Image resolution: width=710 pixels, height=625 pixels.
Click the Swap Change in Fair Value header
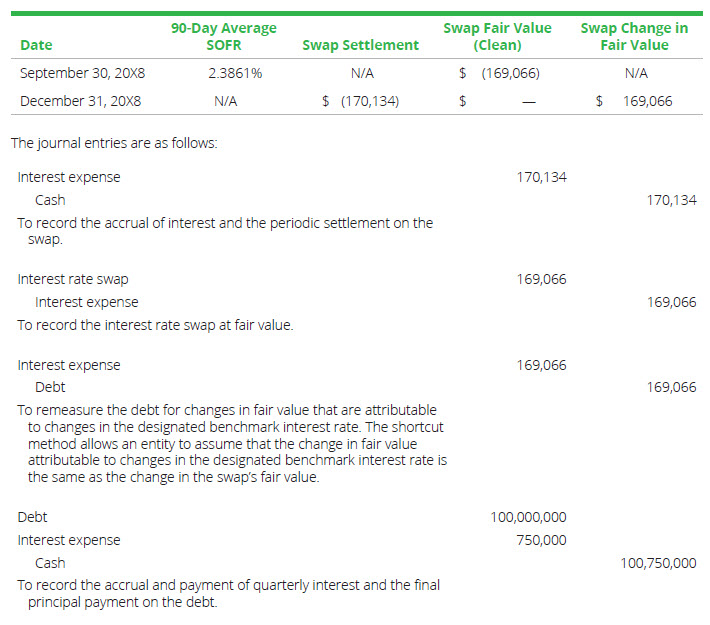634,36
